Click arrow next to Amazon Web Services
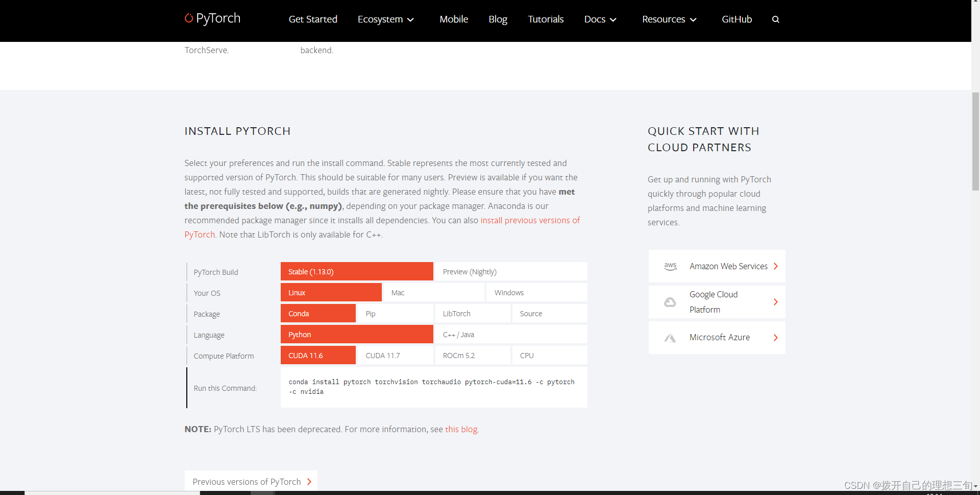The height and width of the screenshot is (495, 980). click(x=776, y=266)
